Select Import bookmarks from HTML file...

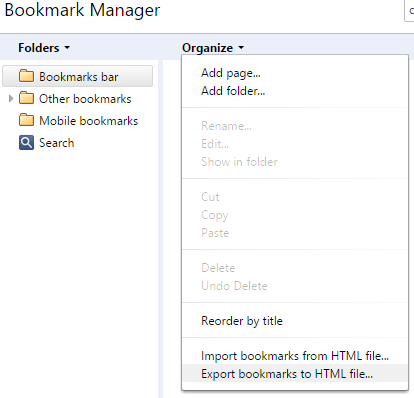295,356
